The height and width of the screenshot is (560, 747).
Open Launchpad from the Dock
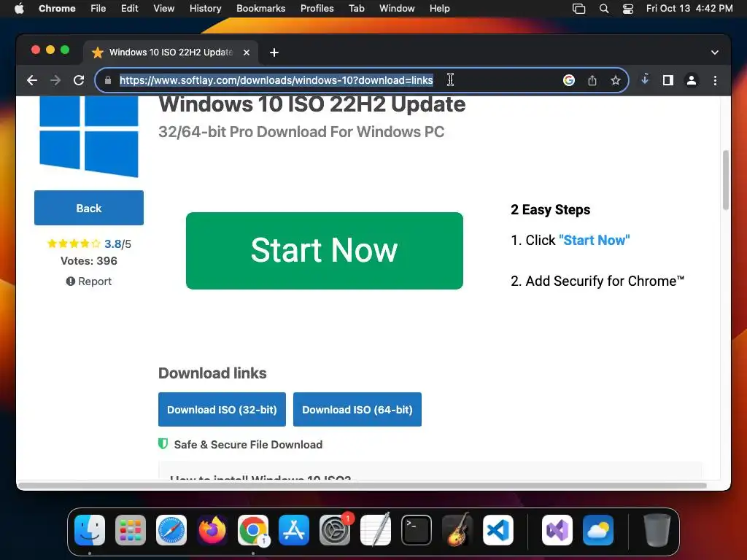tap(131, 530)
